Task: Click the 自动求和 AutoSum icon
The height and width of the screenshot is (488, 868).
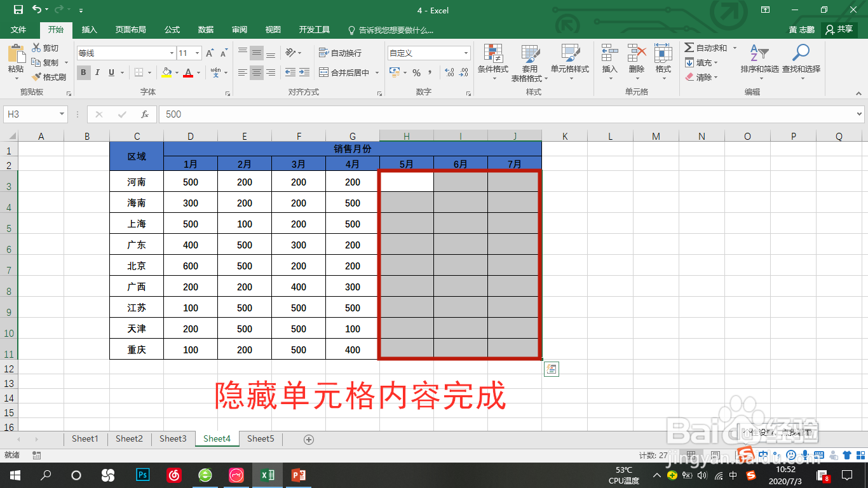Action: point(707,47)
